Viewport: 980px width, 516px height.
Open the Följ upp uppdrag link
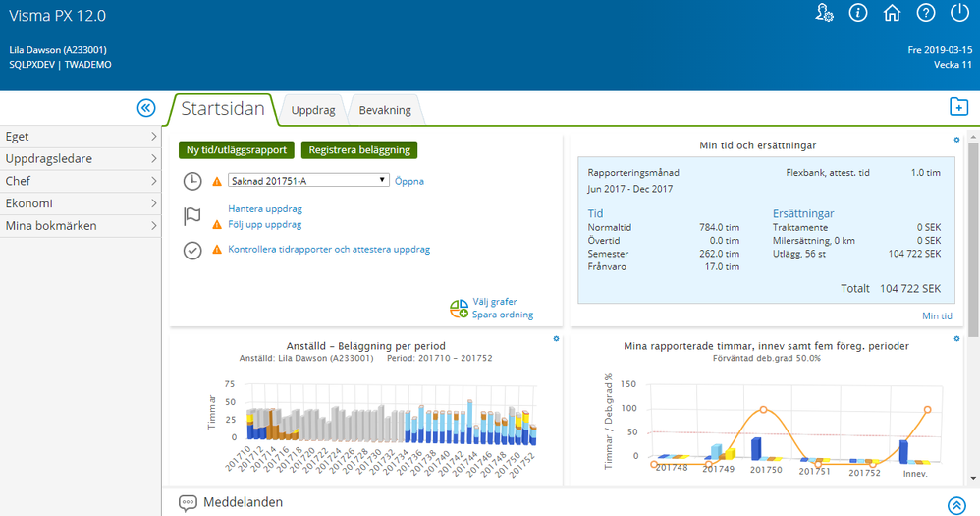tap(264, 224)
